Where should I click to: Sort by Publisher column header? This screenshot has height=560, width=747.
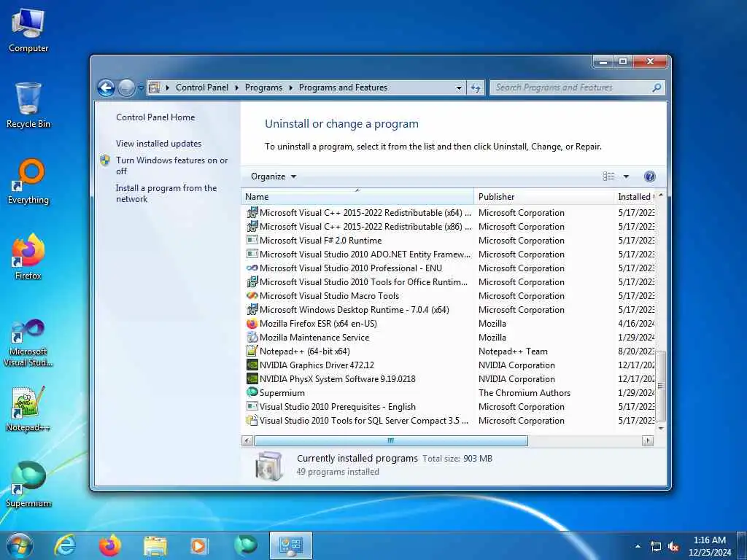pyautogui.click(x=544, y=197)
